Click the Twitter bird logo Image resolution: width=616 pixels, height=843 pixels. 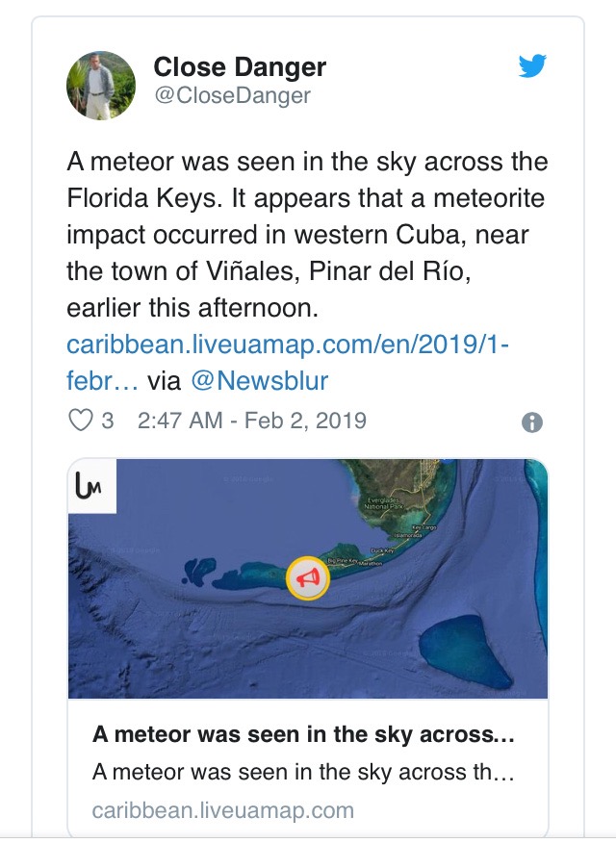pos(532,66)
